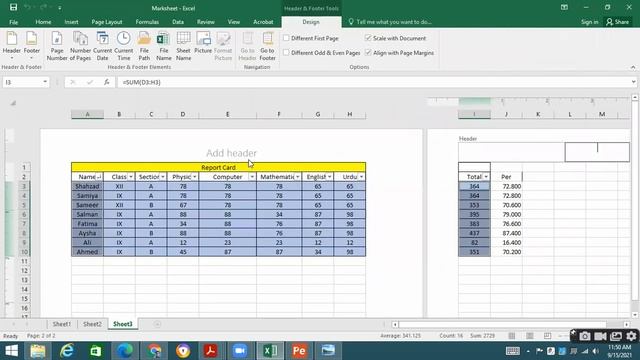Open the Urdu column filter dropdown

(361, 177)
